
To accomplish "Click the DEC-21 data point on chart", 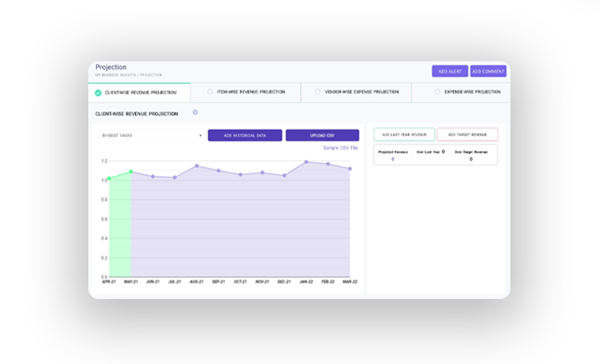I will point(284,175).
